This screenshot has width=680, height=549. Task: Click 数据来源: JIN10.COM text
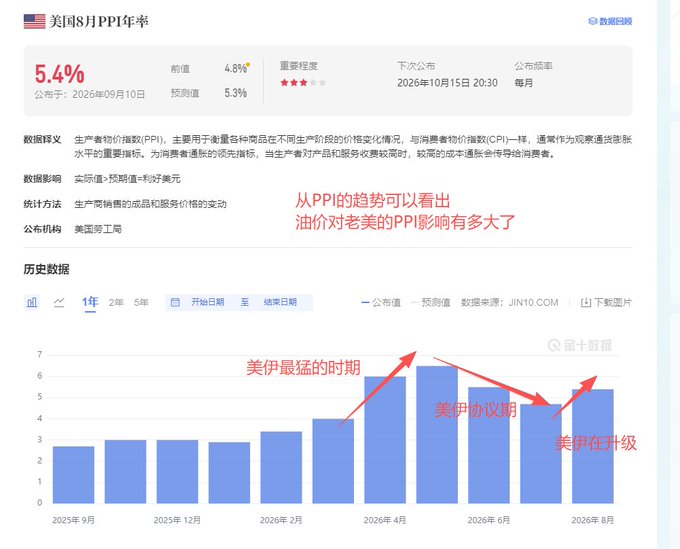point(510,303)
